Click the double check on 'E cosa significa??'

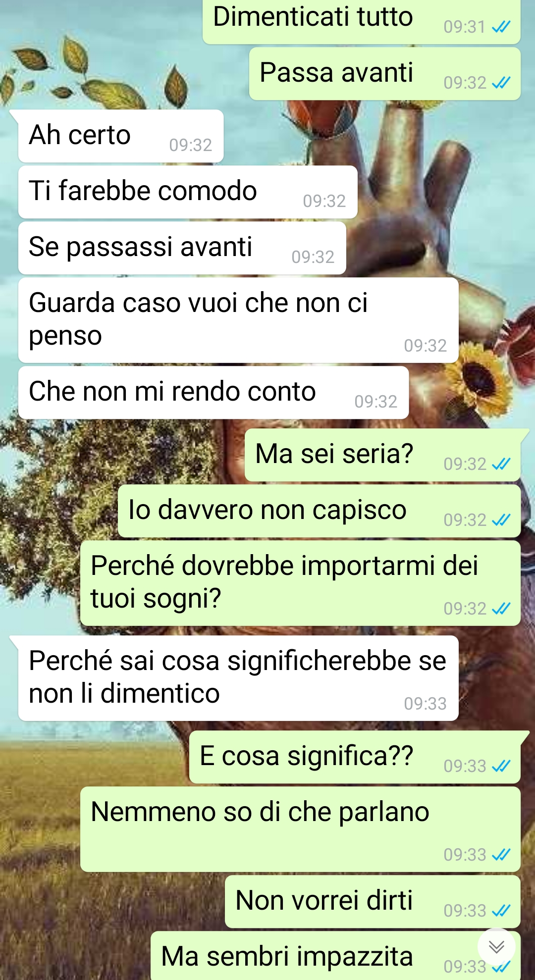[x=501, y=766]
